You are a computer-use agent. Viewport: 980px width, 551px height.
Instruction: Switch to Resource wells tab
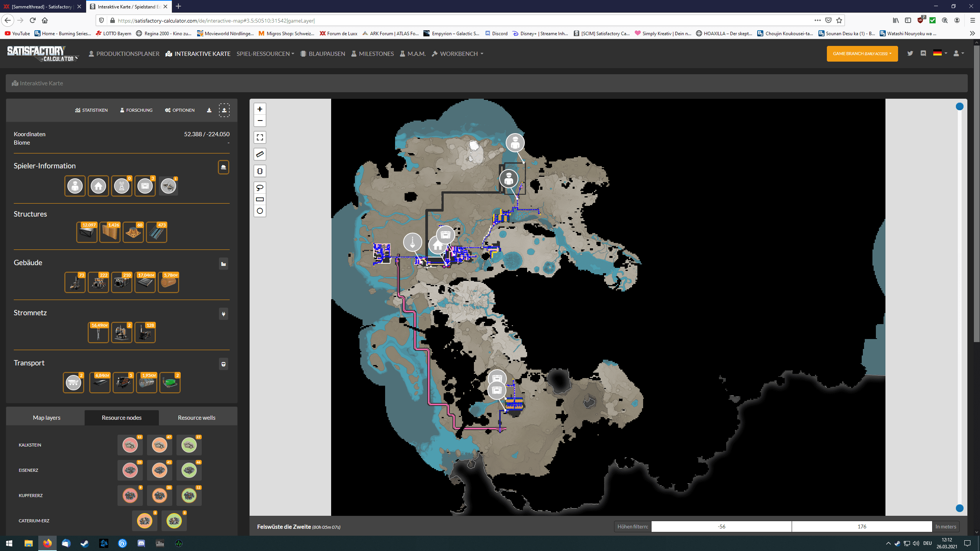tap(197, 417)
